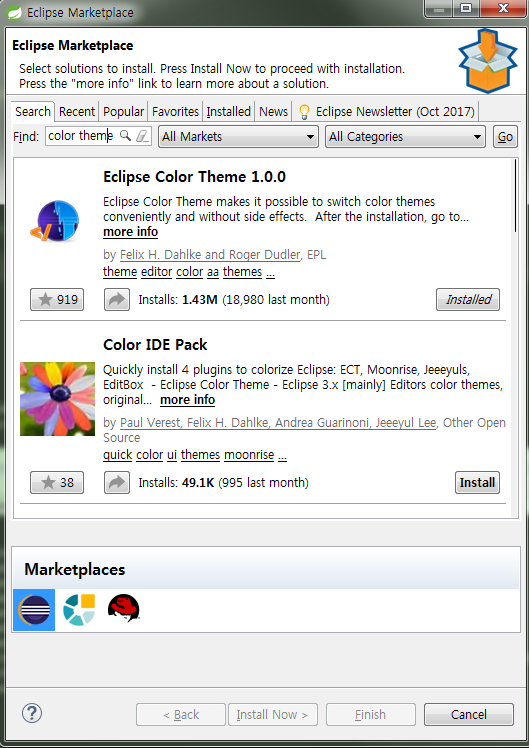This screenshot has height=748, width=529.
Task: Cancel the Marketplace dialog
Action: coord(469,715)
